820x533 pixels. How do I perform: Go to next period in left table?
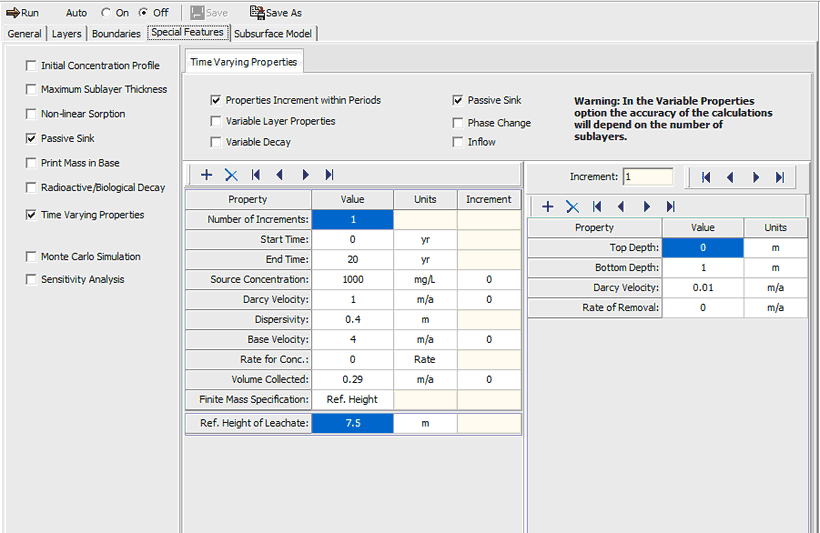click(305, 174)
